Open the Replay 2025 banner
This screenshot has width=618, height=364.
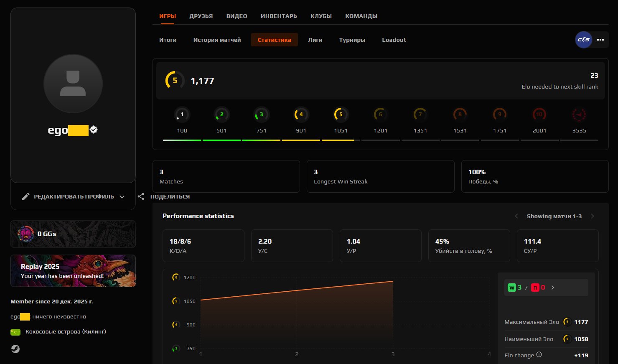73,271
